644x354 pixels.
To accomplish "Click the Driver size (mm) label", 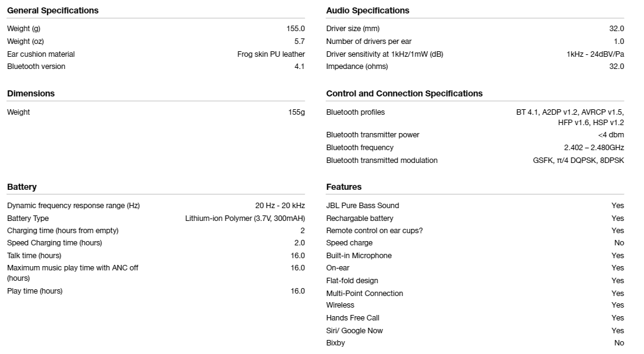I will click(x=353, y=29).
